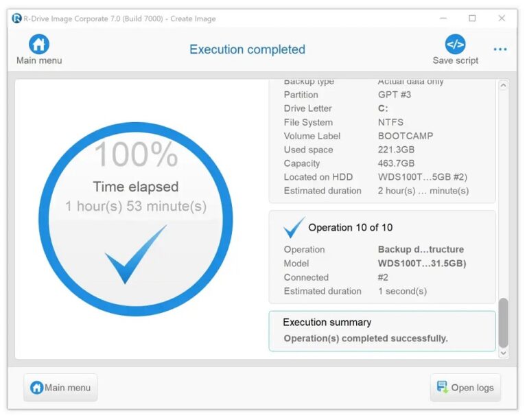
Task: Close the R-Drive Image window
Action: click(502, 19)
